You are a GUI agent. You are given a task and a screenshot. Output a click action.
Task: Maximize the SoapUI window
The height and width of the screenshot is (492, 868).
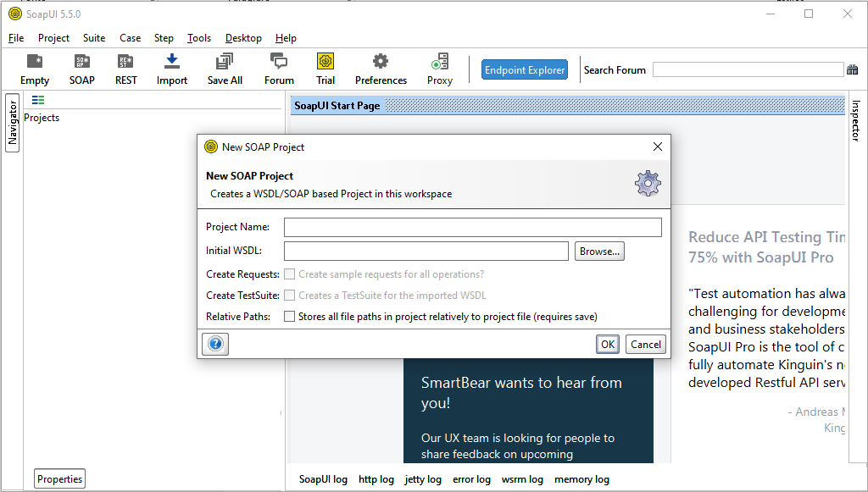click(x=809, y=14)
